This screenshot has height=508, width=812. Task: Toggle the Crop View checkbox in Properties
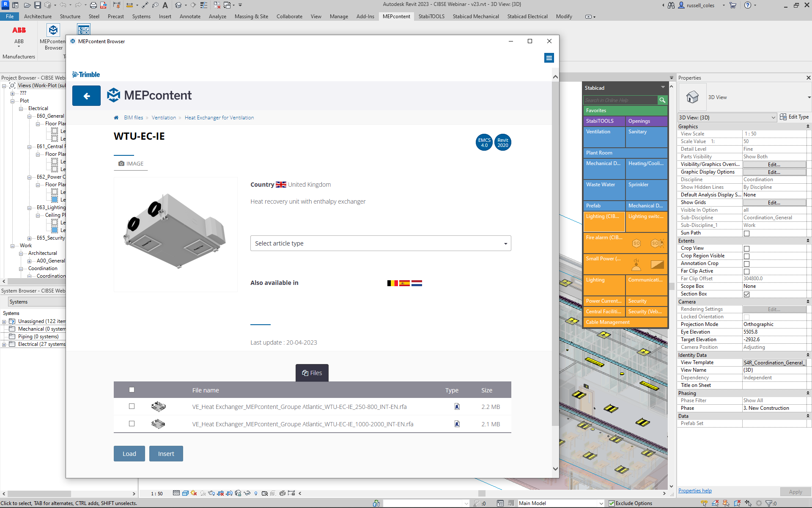click(746, 248)
